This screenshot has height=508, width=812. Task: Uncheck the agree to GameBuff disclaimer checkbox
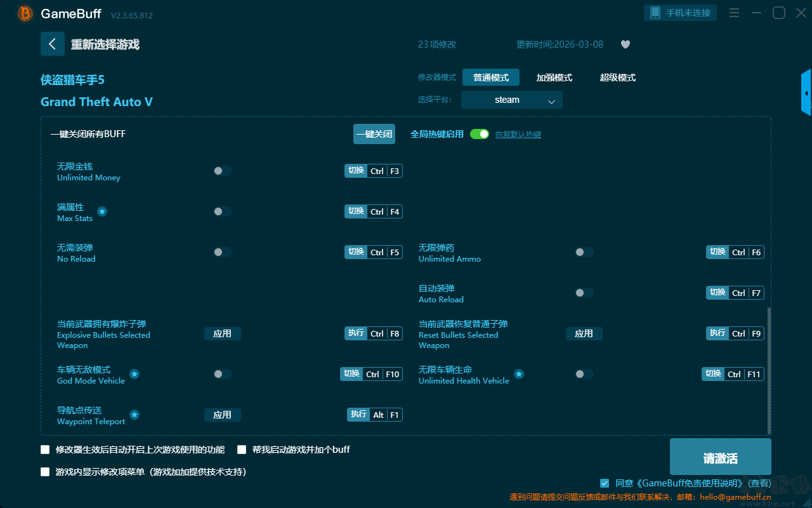[605, 483]
